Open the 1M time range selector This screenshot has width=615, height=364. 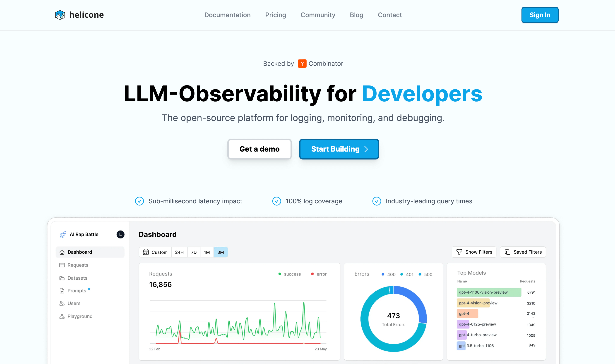click(207, 252)
